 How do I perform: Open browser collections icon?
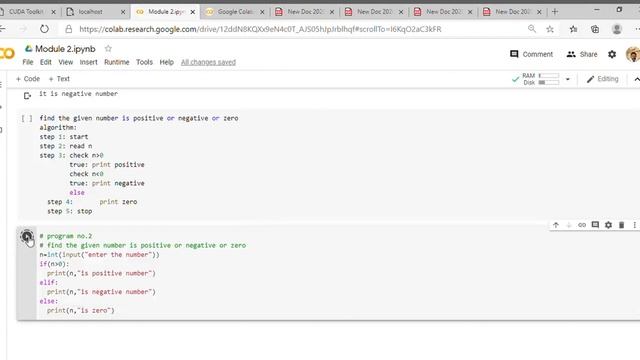pyautogui.click(x=595, y=29)
